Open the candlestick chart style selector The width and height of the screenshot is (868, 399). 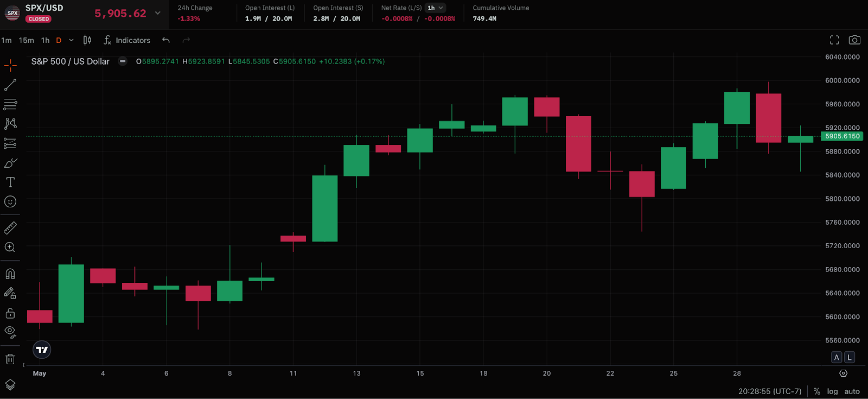pyautogui.click(x=87, y=40)
